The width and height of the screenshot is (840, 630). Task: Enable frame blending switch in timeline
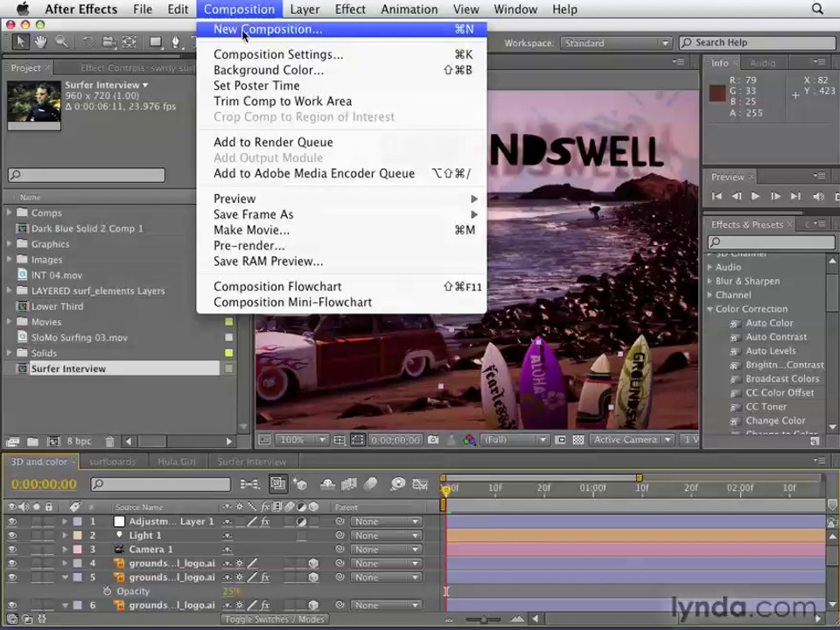coord(349,484)
